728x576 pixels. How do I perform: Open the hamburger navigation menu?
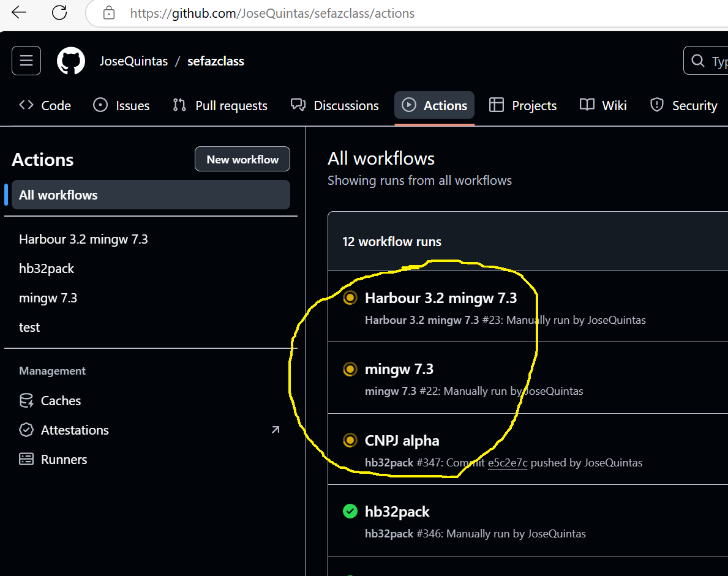click(x=26, y=61)
